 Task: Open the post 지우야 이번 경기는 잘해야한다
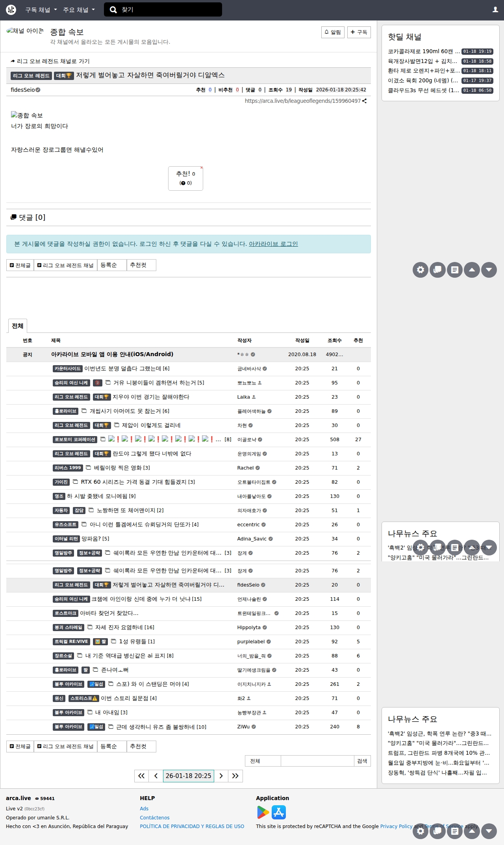click(151, 397)
